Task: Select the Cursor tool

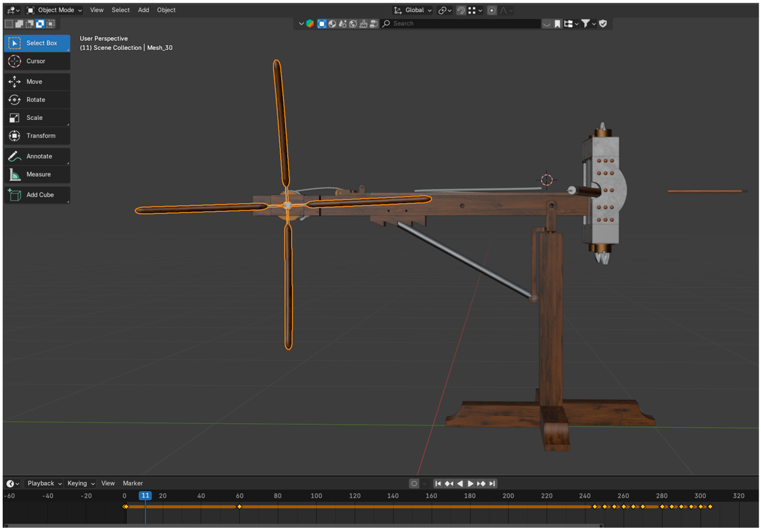Action: [36, 61]
